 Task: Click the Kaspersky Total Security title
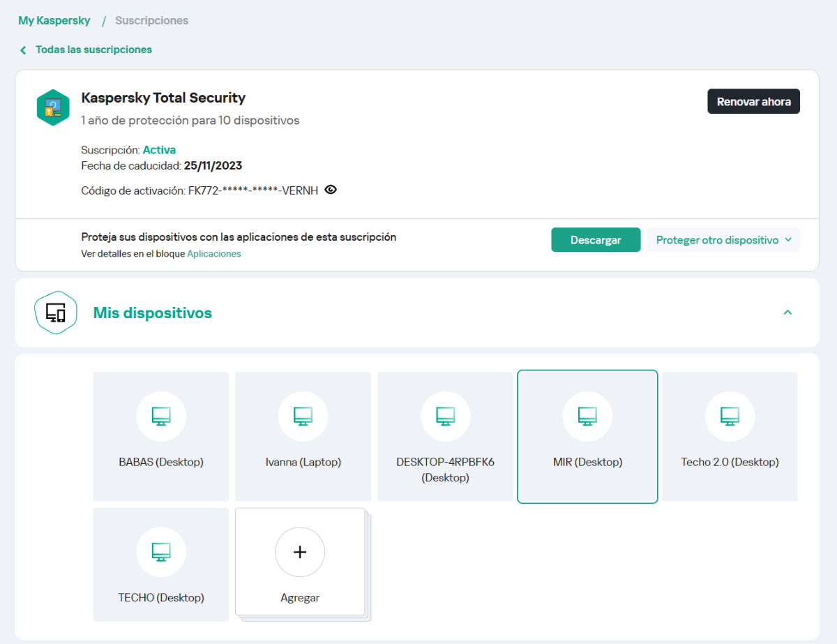point(163,98)
